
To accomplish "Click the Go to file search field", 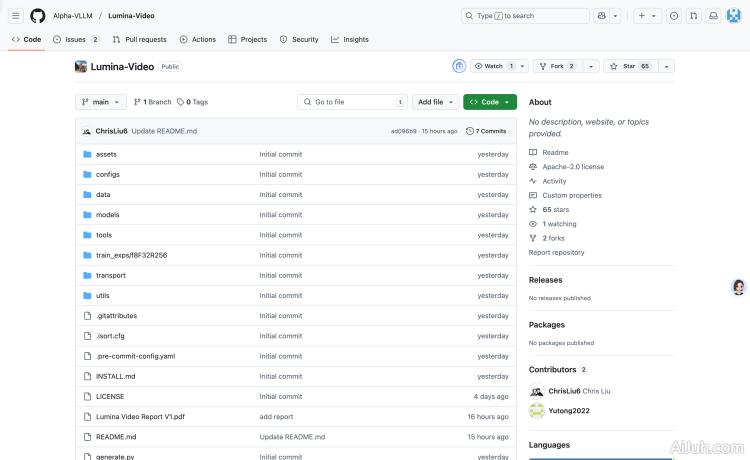I will point(352,102).
